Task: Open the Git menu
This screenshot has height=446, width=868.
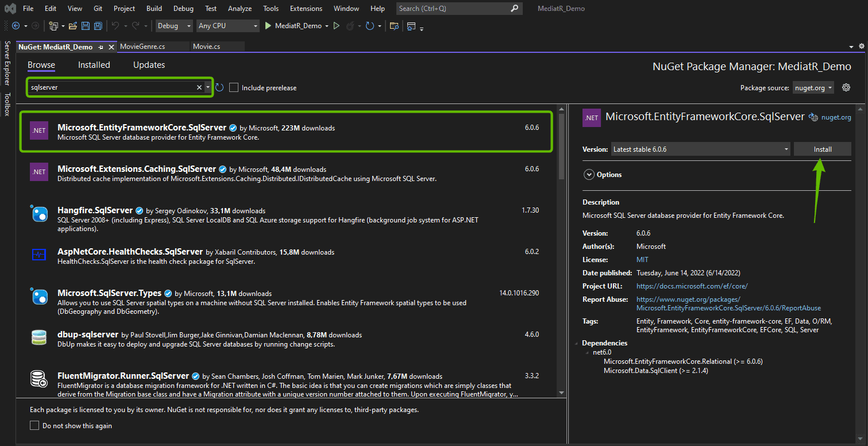Action: coord(98,9)
